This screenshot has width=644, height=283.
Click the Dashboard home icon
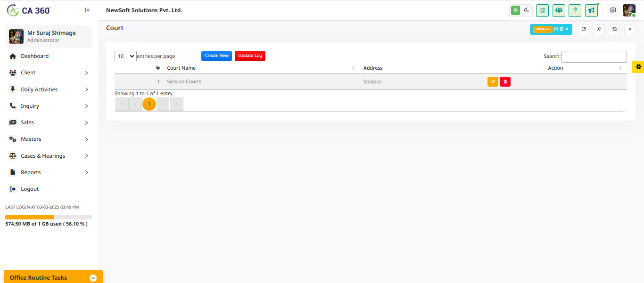click(13, 56)
